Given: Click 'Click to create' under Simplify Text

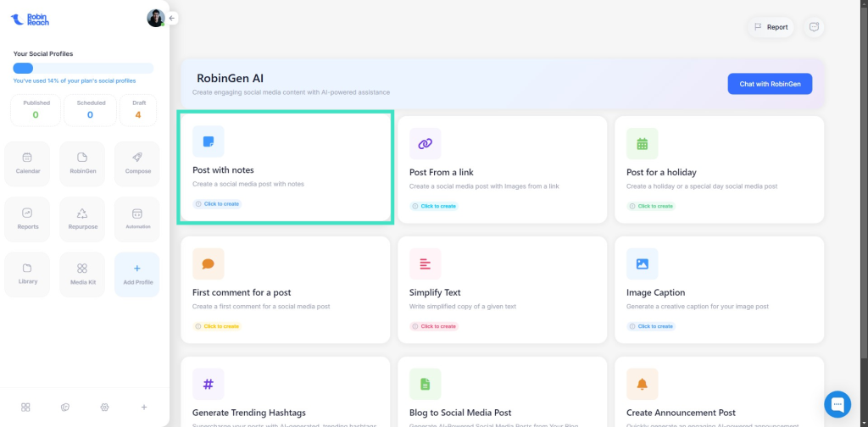Looking at the screenshot, I should tap(434, 326).
